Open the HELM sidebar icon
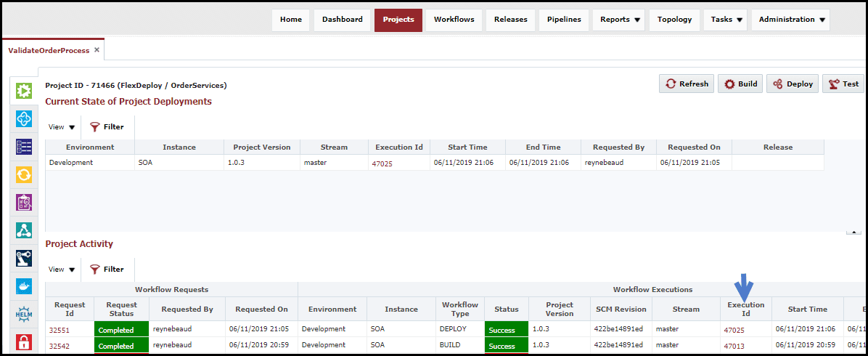The image size is (868, 356). (24, 314)
